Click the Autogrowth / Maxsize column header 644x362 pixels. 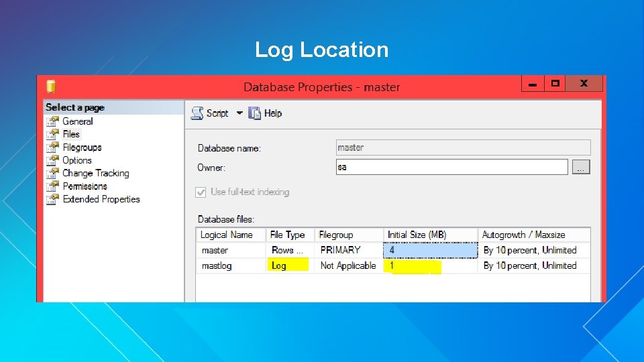pyautogui.click(x=534, y=235)
